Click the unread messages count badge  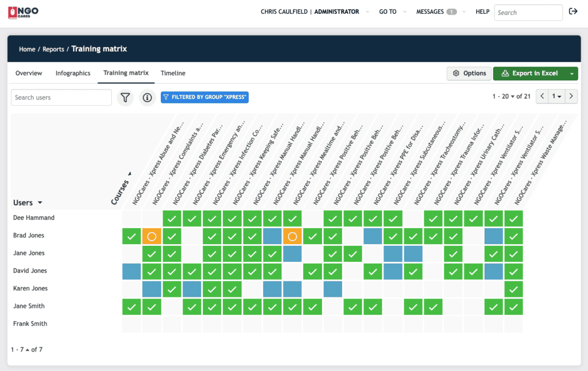pyautogui.click(x=451, y=12)
